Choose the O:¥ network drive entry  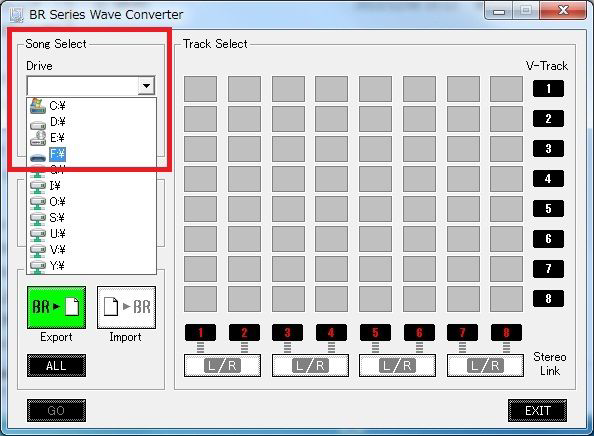[91, 202]
